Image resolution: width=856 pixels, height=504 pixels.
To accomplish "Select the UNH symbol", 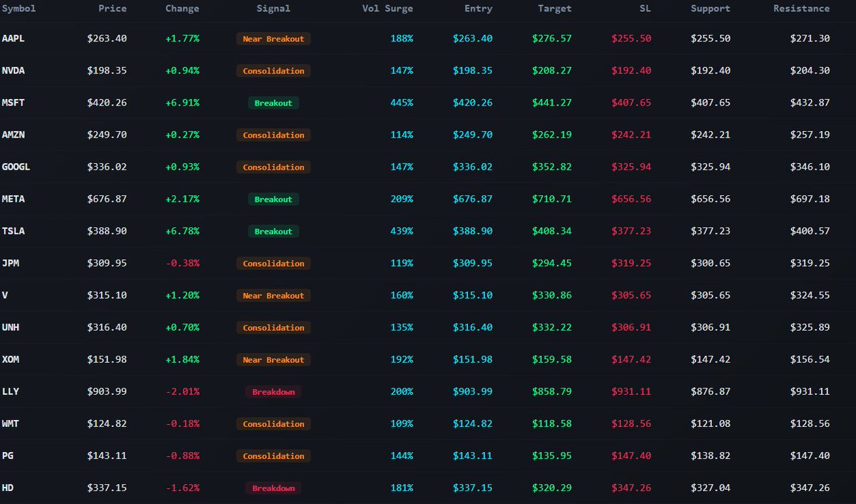I will click(x=11, y=327).
